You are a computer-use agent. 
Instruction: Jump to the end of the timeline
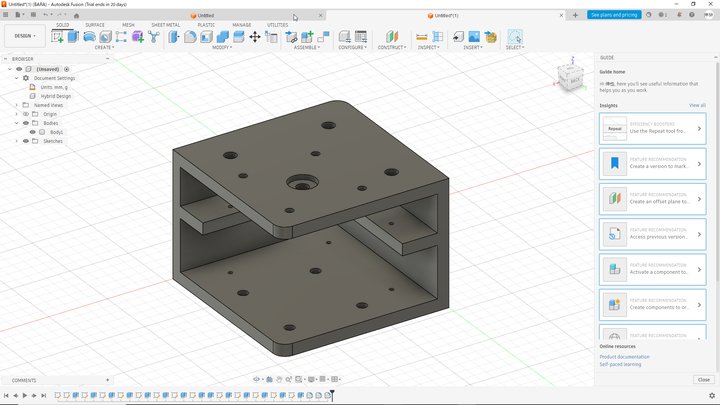tap(44, 395)
